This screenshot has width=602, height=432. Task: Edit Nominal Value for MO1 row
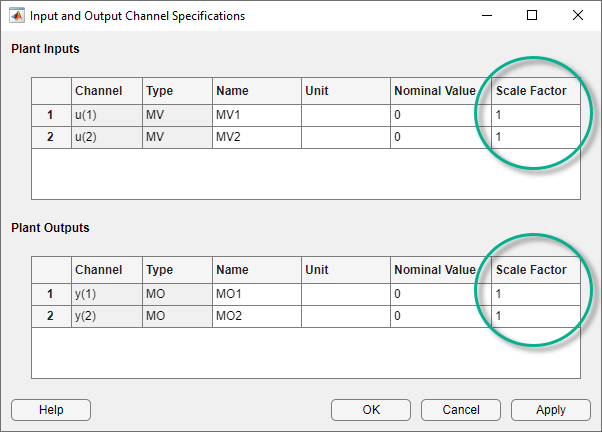(x=434, y=294)
